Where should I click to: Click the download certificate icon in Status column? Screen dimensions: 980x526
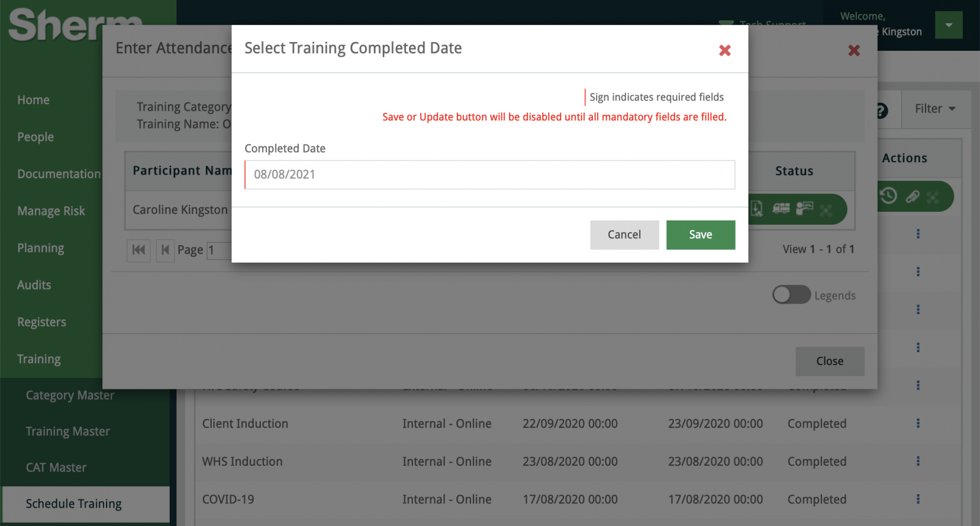tap(757, 209)
